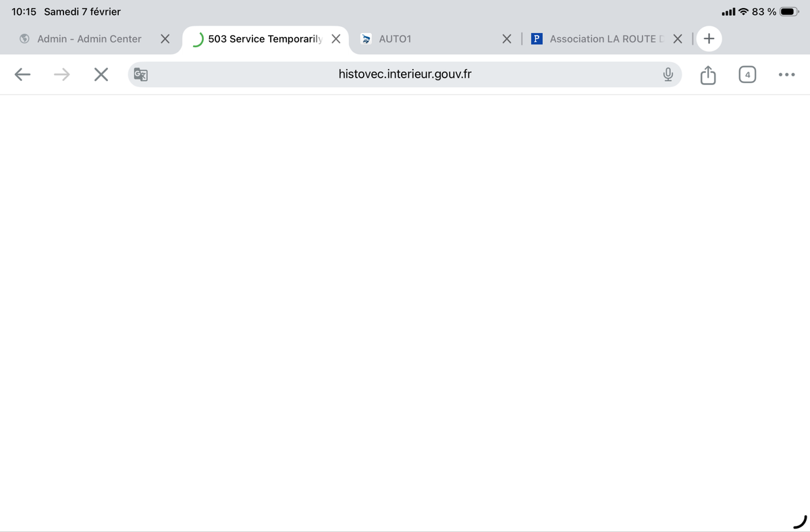The image size is (810, 532).
Task: Tap the AUTO1 tab favicon
Action: tap(367, 38)
